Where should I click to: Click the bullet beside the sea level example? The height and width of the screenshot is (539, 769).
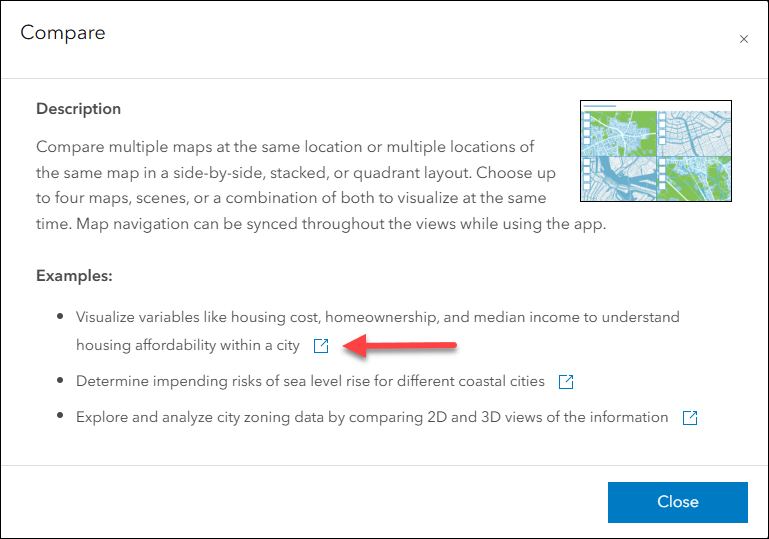point(61,381)
